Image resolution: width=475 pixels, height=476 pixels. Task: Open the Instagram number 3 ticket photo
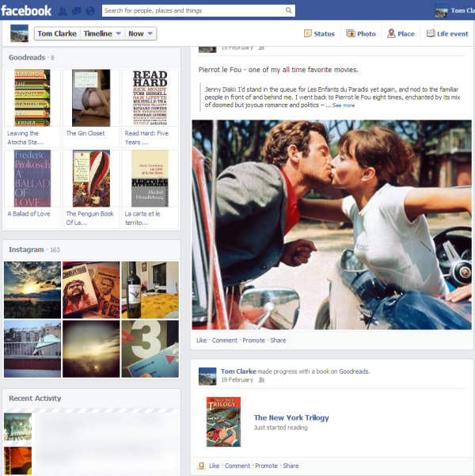coord(150,348)
